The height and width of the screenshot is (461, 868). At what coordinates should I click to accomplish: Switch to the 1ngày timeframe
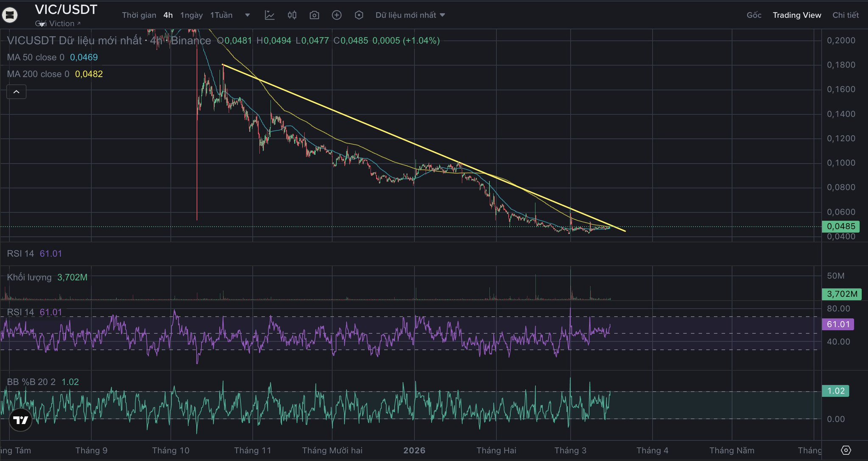191,15
